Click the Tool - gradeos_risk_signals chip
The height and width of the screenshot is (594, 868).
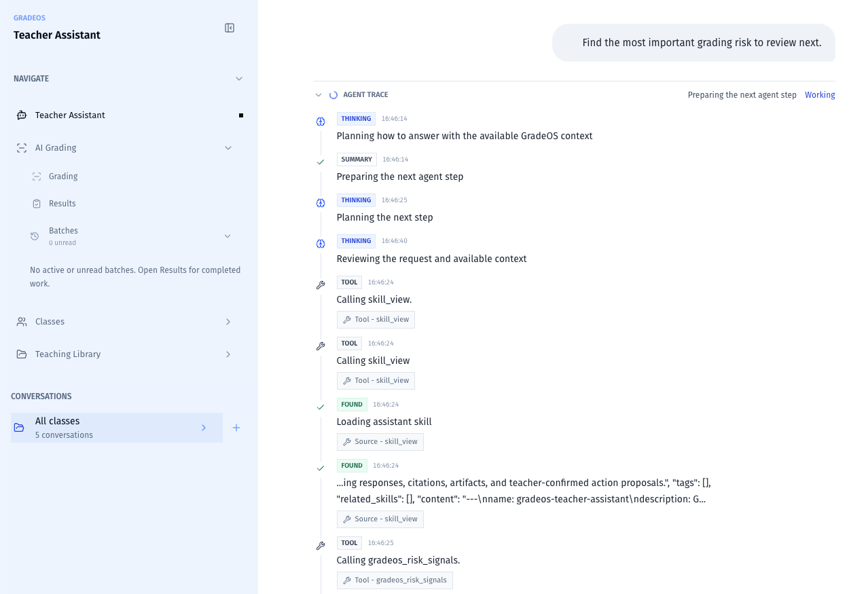(x=395, y=580)
